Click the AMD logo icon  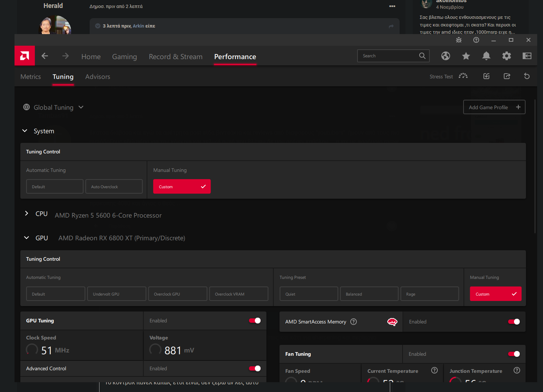(25, 55)
